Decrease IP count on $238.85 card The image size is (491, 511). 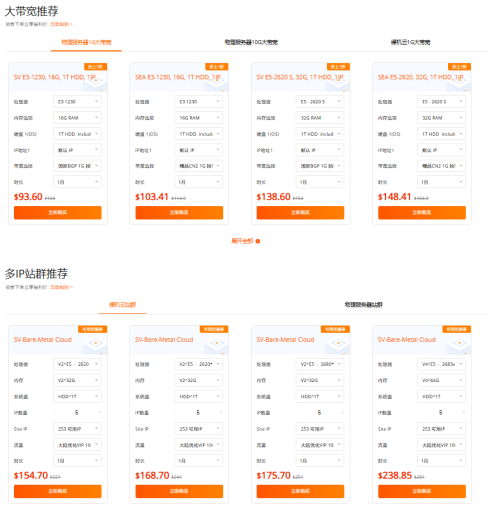click(419, 413)
